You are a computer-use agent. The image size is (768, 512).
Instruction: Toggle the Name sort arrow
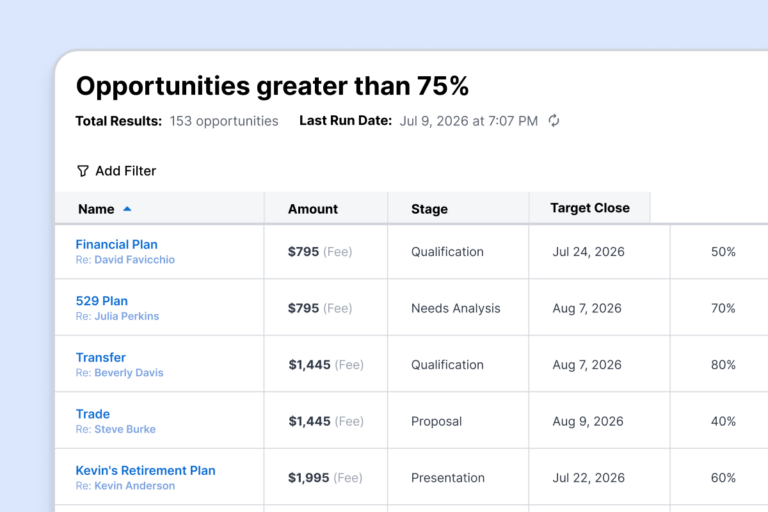pos(127,209)
